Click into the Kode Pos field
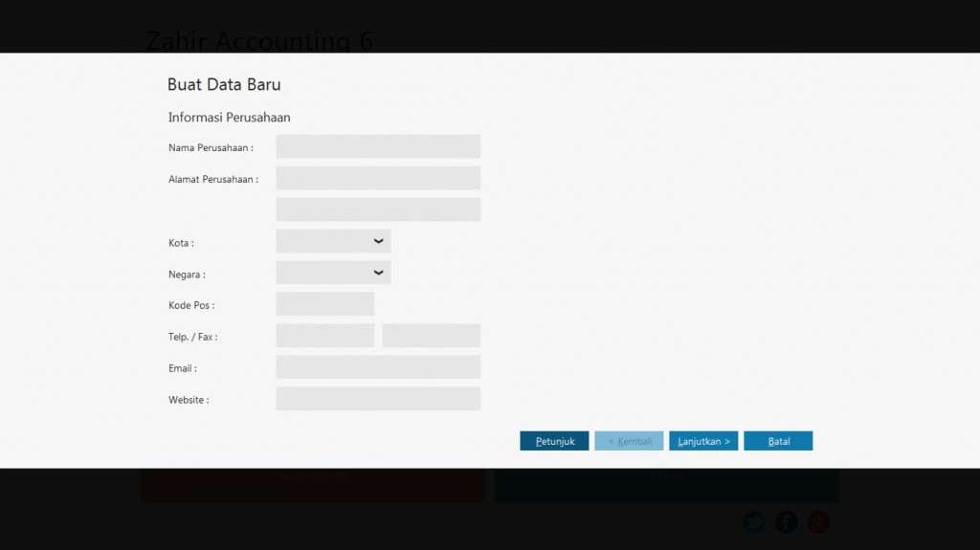 pos(324,304)
